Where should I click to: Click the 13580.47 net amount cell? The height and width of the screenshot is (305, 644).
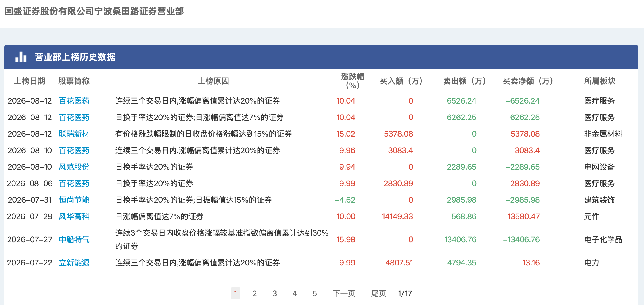coord(524,216)
